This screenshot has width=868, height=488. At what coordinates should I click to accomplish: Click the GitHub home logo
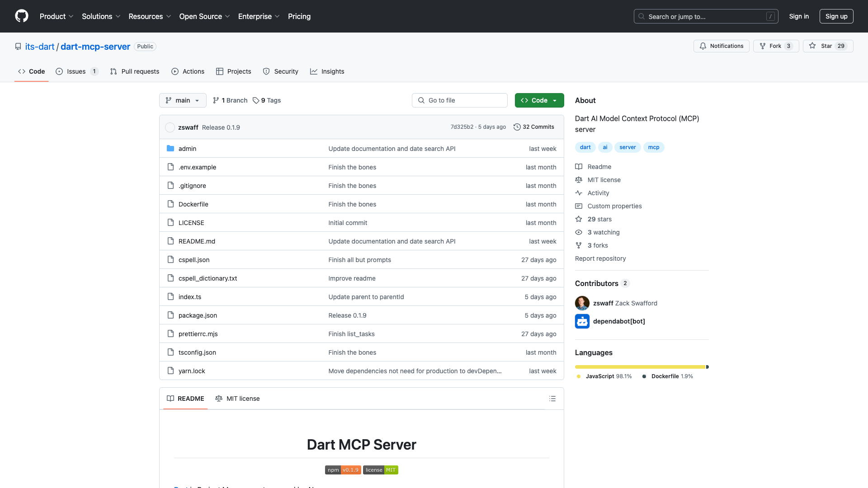click(x=22, y=16)
